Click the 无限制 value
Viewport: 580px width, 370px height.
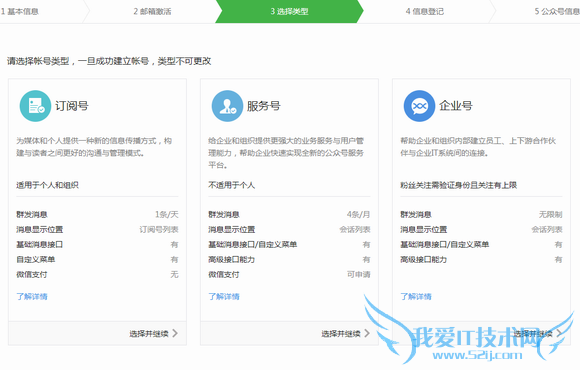tap(550, 214)
